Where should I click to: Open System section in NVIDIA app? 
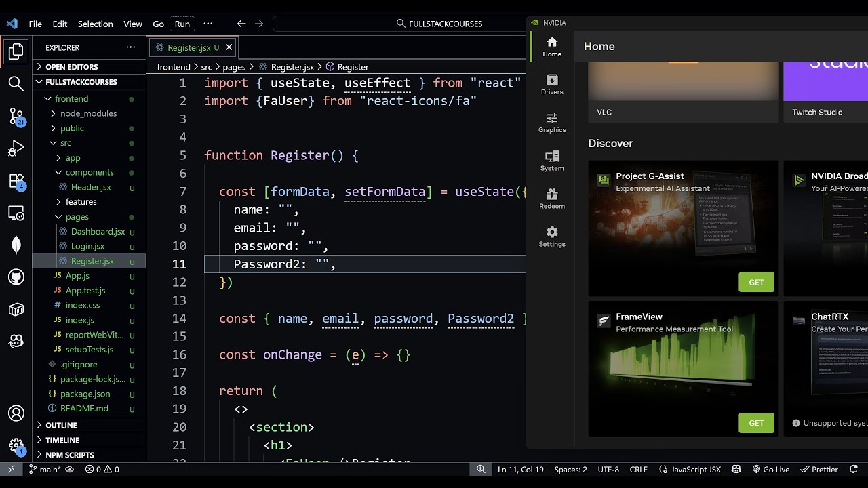coord(552,161)
